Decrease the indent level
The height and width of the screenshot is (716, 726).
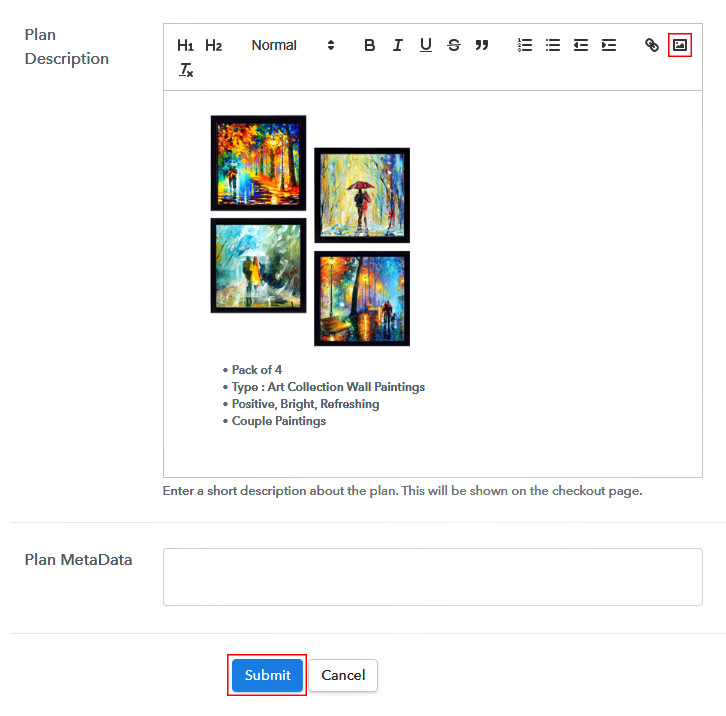581,45
